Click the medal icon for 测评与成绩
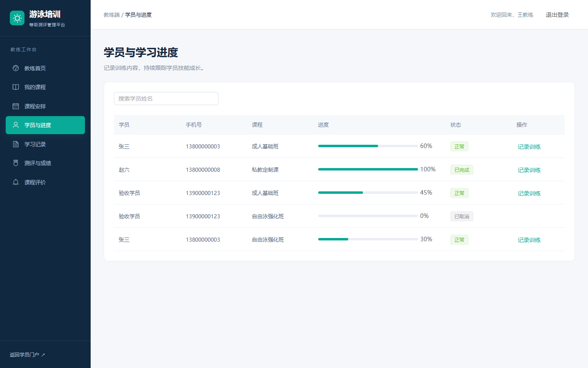 click(16, 163)
